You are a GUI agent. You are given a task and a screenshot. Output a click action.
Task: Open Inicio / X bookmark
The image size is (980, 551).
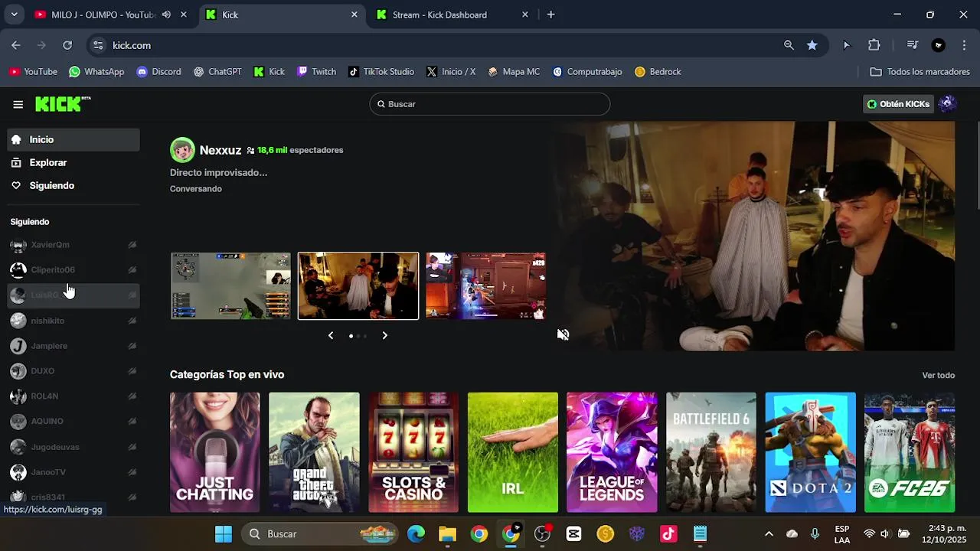pyautogui.click(x=451, y=71)
